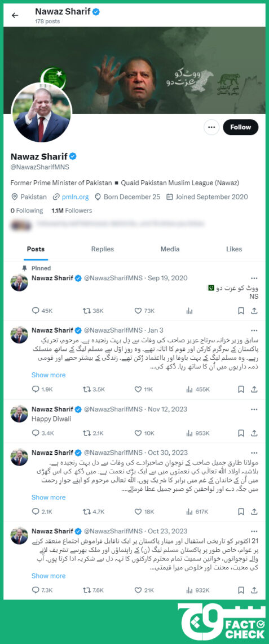
Task: Open the 1.1M Followers list
Action: [72, 211]
